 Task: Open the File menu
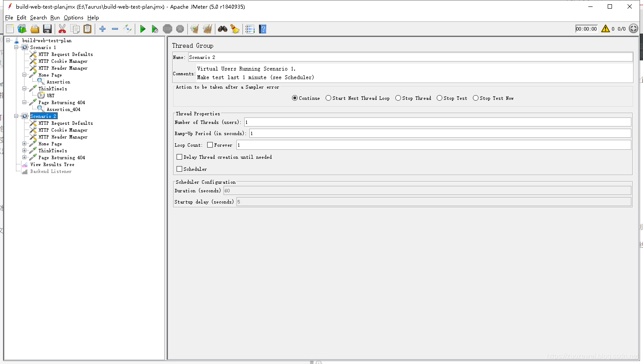pos(9,18)
